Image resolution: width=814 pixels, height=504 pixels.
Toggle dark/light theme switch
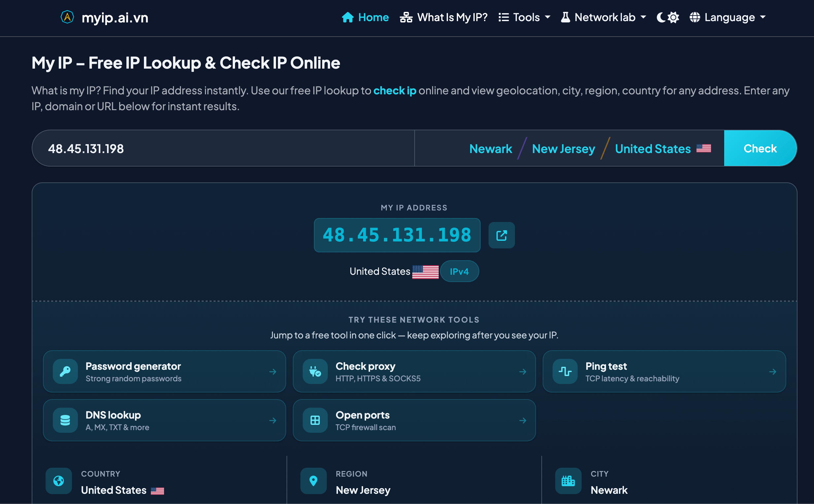pos(667,17)
